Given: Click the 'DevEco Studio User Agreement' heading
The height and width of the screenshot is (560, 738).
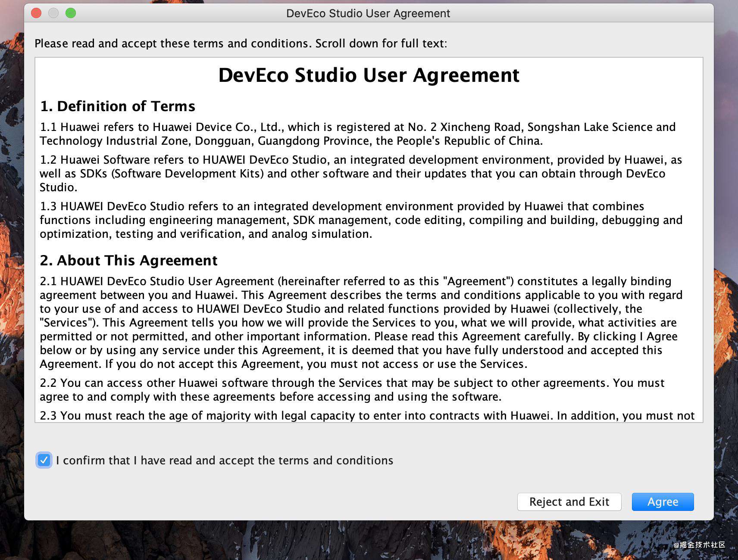Looking at the screenshot, I should point(369,75).
